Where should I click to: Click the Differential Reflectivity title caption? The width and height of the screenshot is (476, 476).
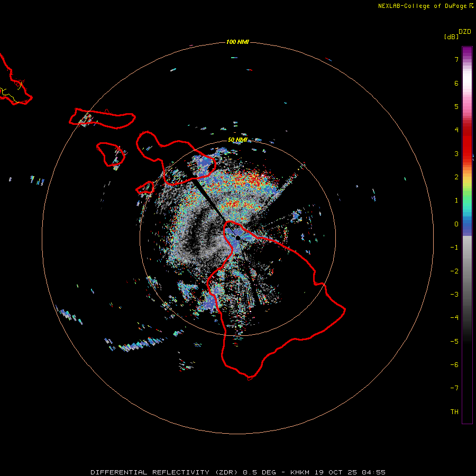pos(238,472)
